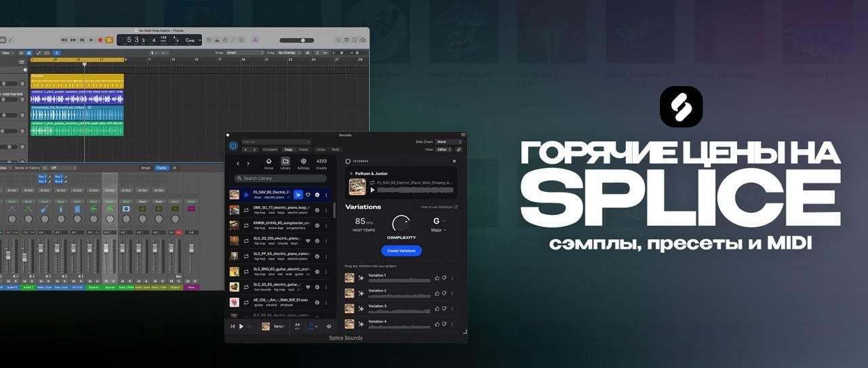Screen dimensions: 868x368
Task: Go back using Splice left navigation arrow
Action: point(237,163)
